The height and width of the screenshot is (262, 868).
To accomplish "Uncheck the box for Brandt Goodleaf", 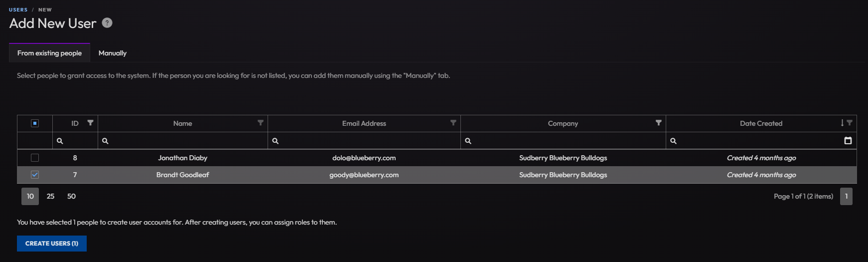I will pos(35,175).
